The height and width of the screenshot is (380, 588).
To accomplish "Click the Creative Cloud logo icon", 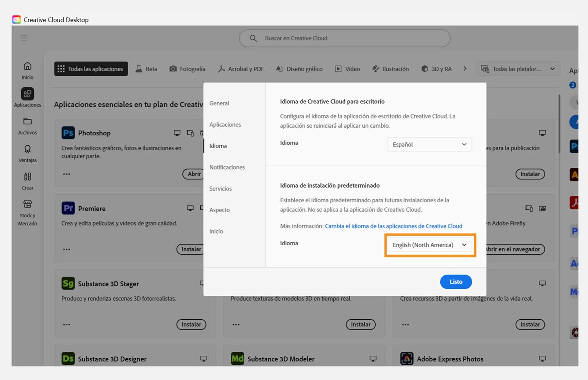I will click(x=17, y=19).
